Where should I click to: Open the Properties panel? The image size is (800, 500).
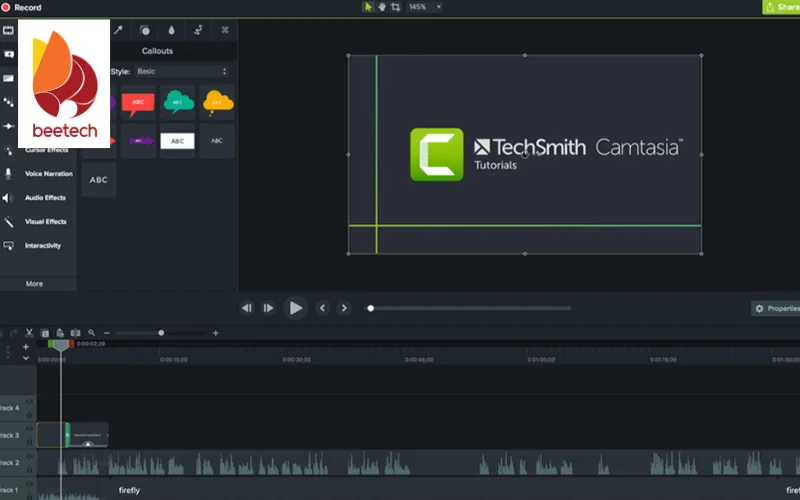pos(776,309)
